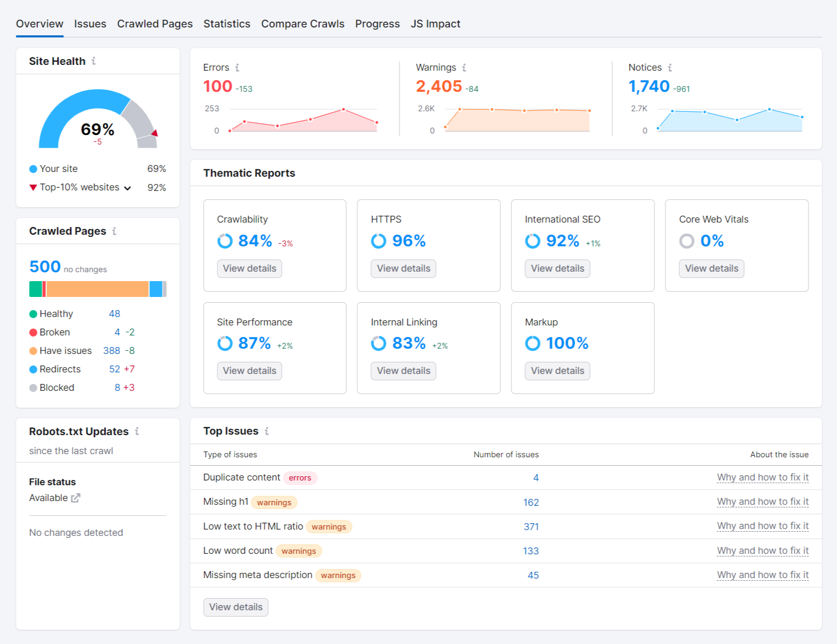Click the info icon next to Notices

(670, 68)
